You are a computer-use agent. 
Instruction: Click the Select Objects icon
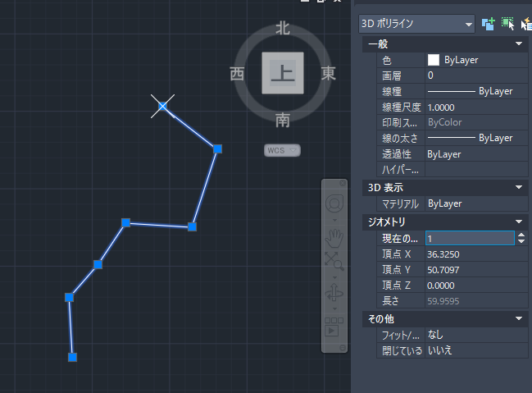click(x=507, y=24)
